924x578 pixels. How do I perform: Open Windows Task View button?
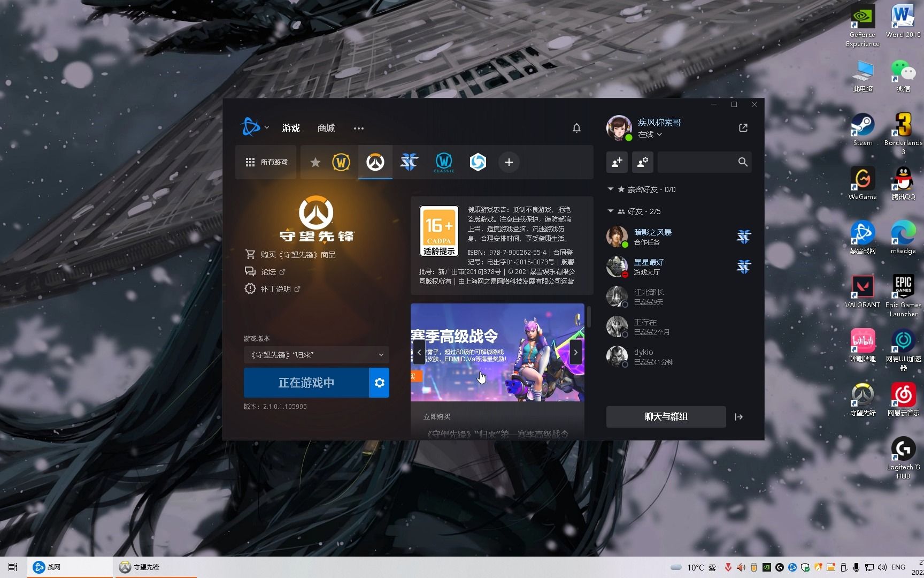[13, 567]
